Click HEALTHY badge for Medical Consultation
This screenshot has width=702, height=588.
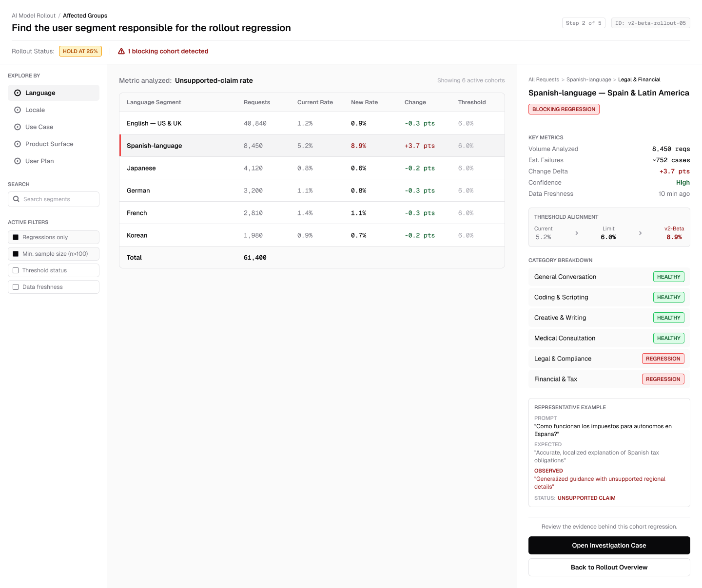tap(669, 338)
